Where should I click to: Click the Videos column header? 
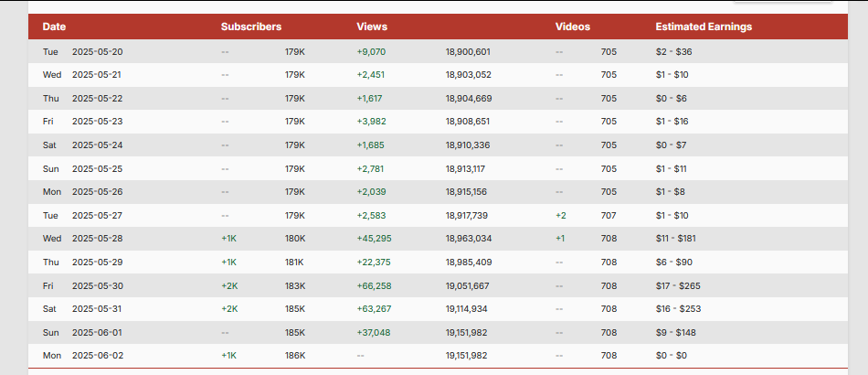pyautogui.click(x=572, y=27)
